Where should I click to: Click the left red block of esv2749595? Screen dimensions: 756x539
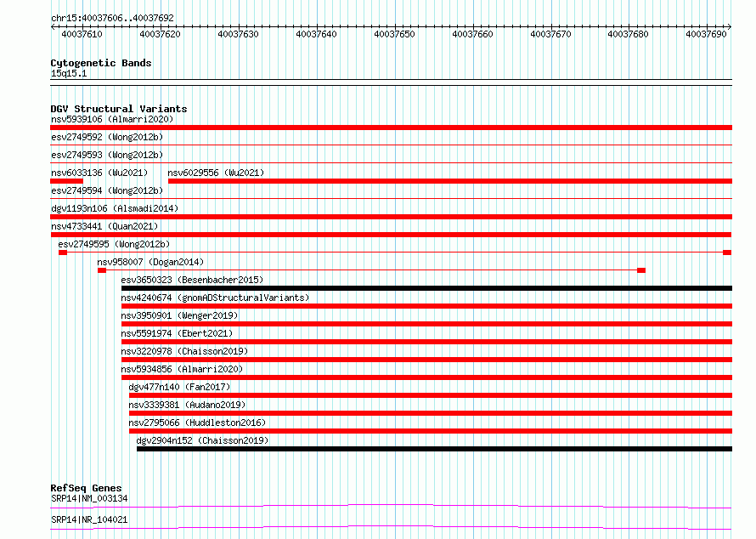point(63,252)
